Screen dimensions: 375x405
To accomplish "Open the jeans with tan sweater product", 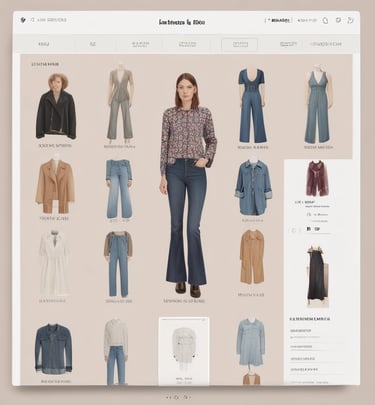I will 118,264.
